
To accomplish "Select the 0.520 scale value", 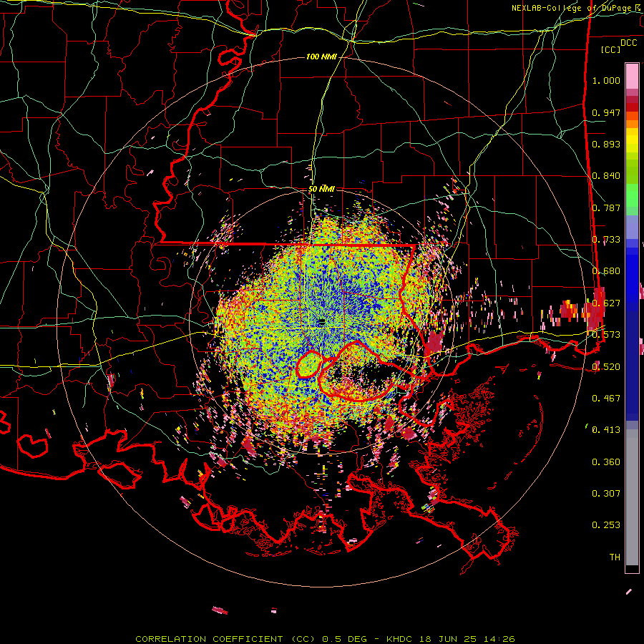I will pyautogui.click(x=606, y=366).
